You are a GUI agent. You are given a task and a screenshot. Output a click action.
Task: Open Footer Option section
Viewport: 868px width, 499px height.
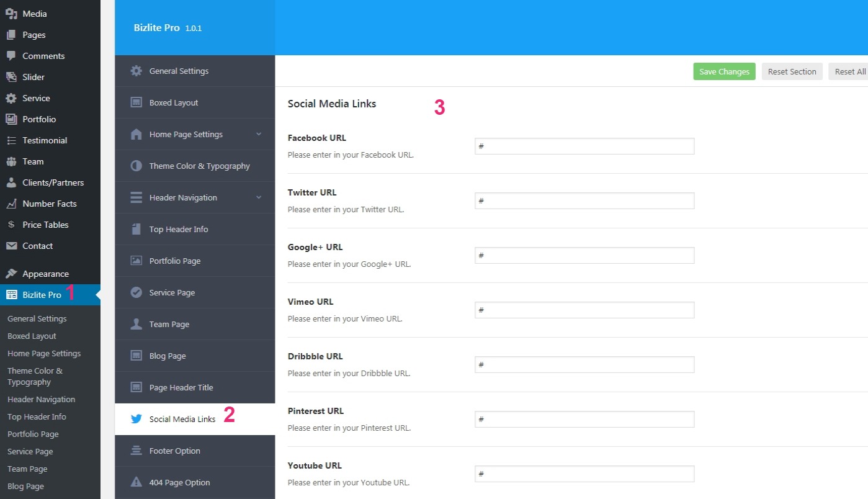click(x=195, y=451)
